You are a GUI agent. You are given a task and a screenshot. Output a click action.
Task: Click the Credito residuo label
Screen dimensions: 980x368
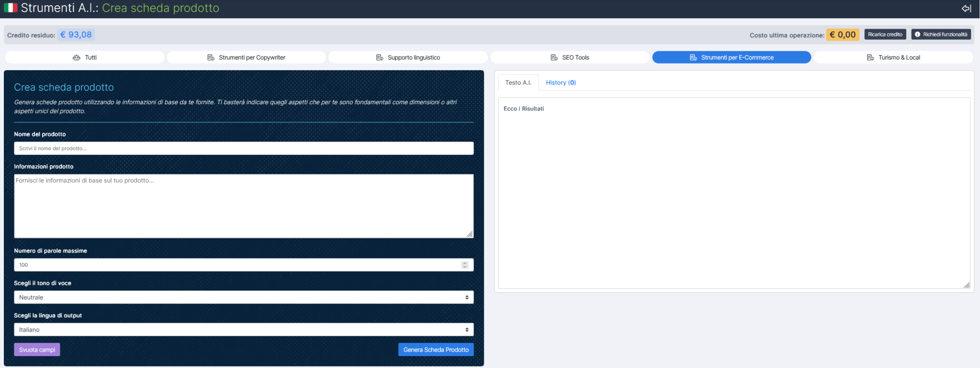(31, 35)
